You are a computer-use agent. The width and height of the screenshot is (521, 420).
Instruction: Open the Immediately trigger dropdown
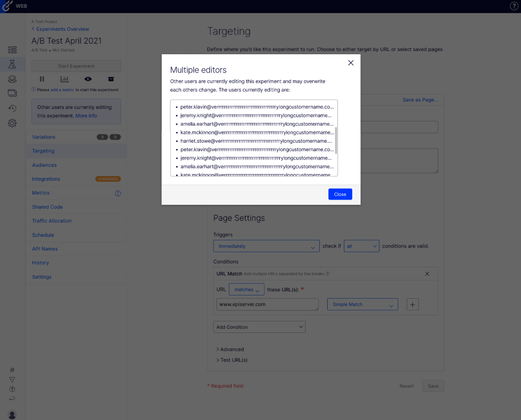point(266,246)
